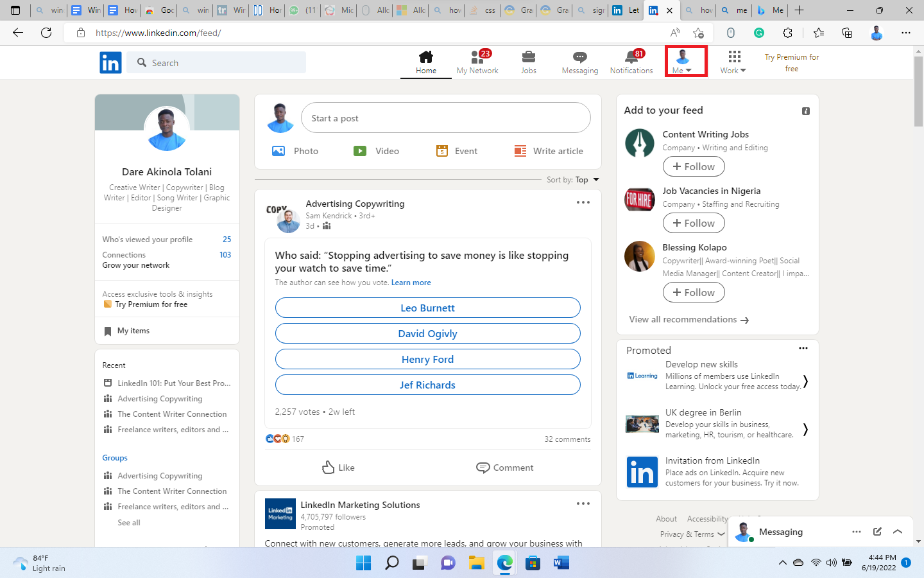Open options on LinkedIn Marketing Solutions post
The width and height of the screenshot is (924, 578).
583,504
